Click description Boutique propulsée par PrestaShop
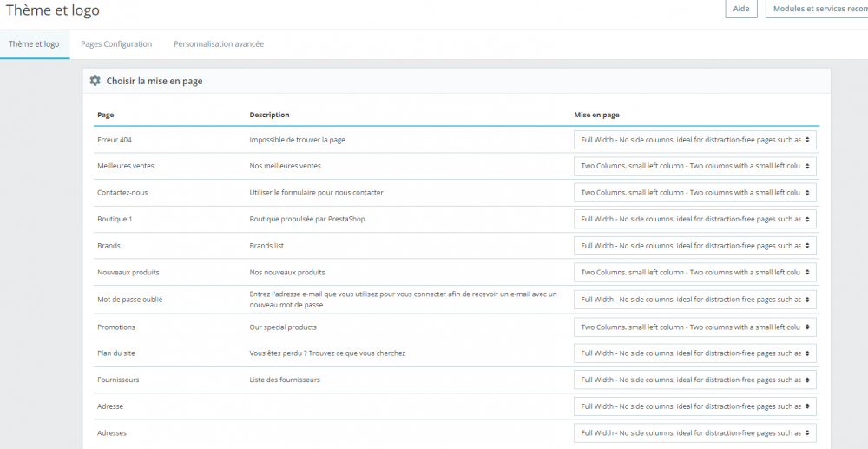The height and width of the screenshot is (449, 868). (x=307, y=219)
